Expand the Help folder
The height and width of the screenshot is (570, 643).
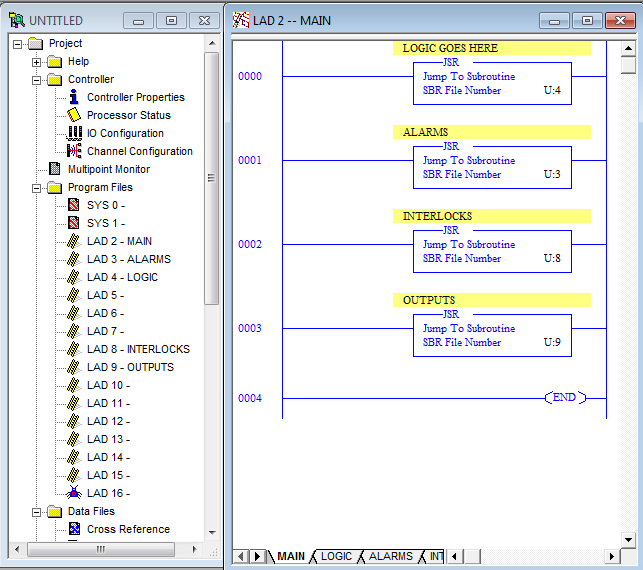pos(36,62)
